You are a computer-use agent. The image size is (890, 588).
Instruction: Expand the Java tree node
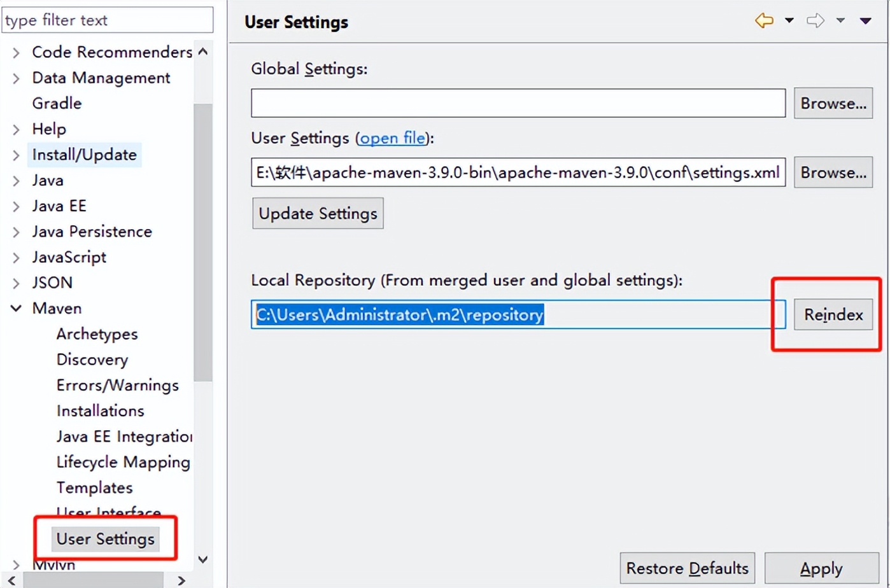(16, 180)
